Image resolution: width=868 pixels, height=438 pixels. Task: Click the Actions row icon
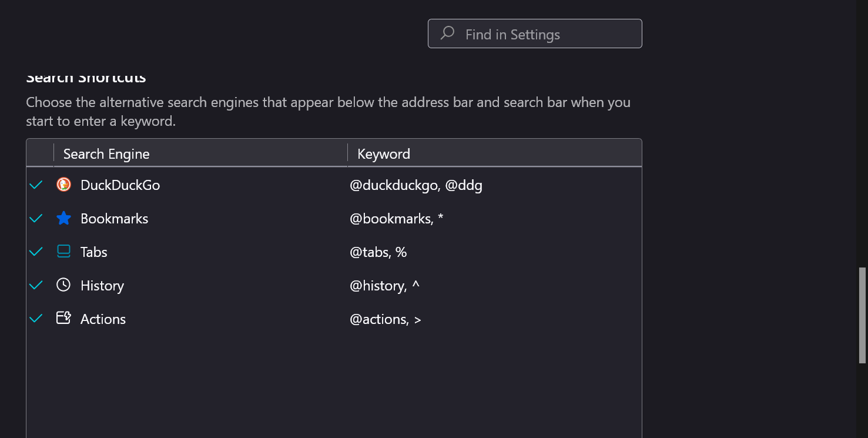point(63,319)
